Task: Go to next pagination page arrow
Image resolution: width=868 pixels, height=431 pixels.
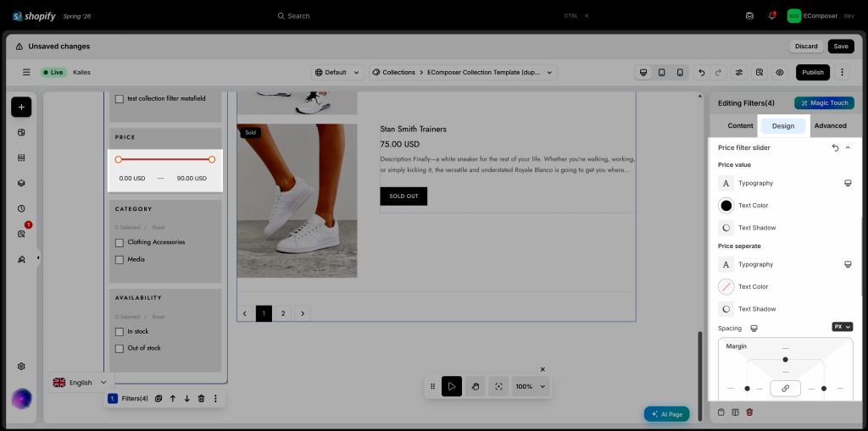Action: pos(303,313)
